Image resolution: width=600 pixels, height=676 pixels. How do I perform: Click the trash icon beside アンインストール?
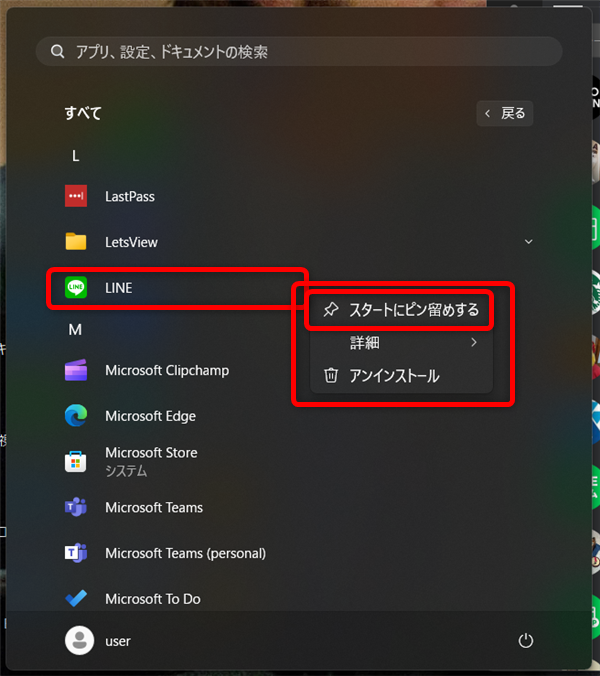pyautogui.click(x=331, y=376)
